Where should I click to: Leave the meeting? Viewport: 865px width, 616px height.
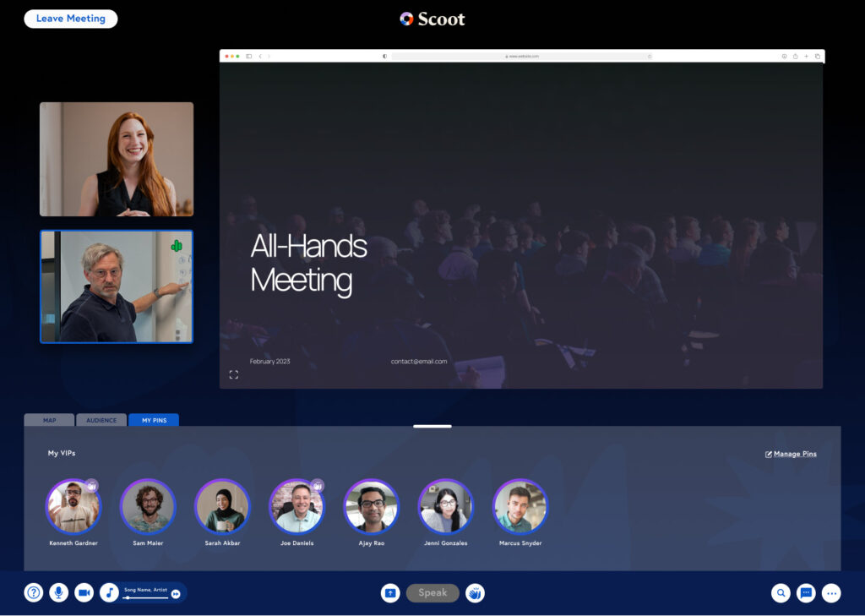[71, 19]
